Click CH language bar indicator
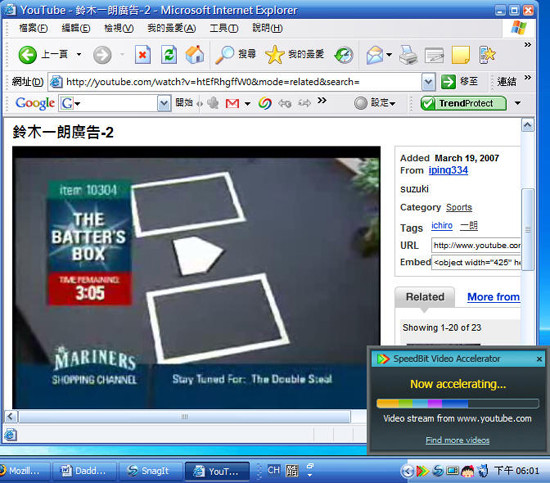 274,470
